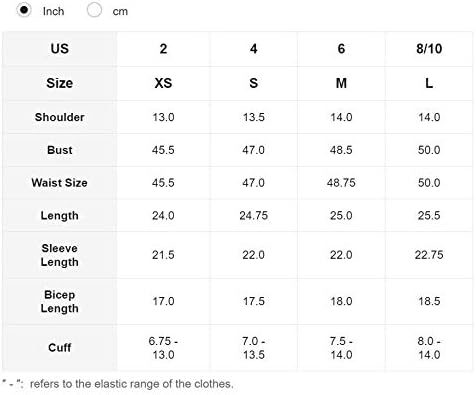Click the Sleeve Length row label
The height and width of the screenshot is (395, 476).
pyautogui.click(x=60, y=255)
